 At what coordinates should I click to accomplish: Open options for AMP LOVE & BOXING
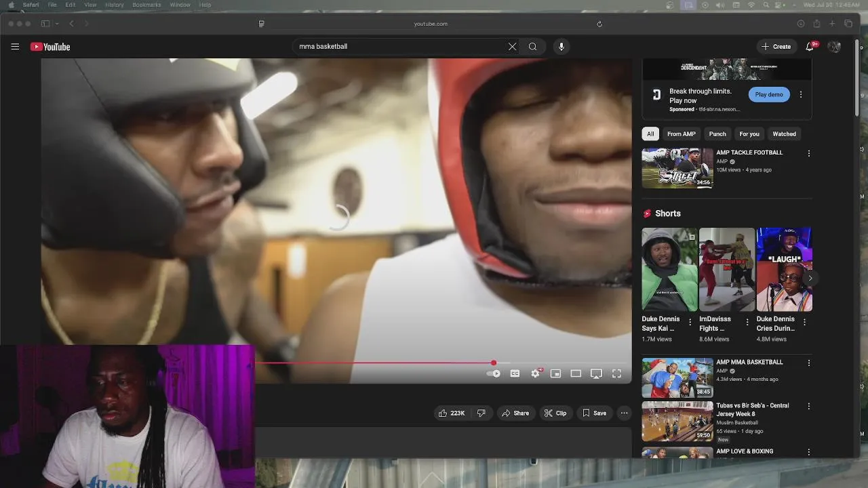tap(808, 452)
